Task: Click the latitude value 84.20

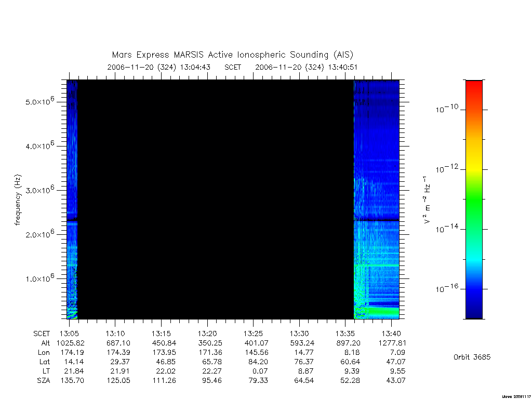Action: click(x=258, y=362)
